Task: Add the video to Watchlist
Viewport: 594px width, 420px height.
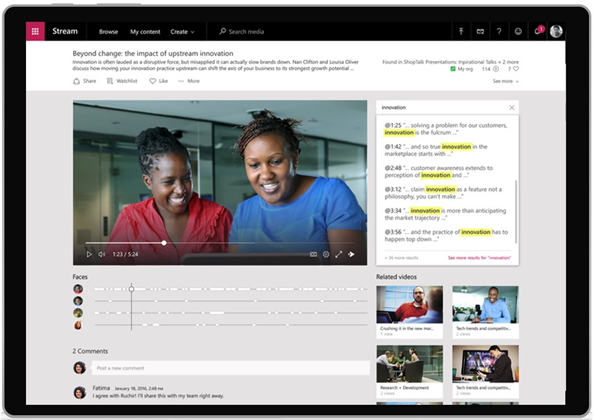Action: pos(122,81)
